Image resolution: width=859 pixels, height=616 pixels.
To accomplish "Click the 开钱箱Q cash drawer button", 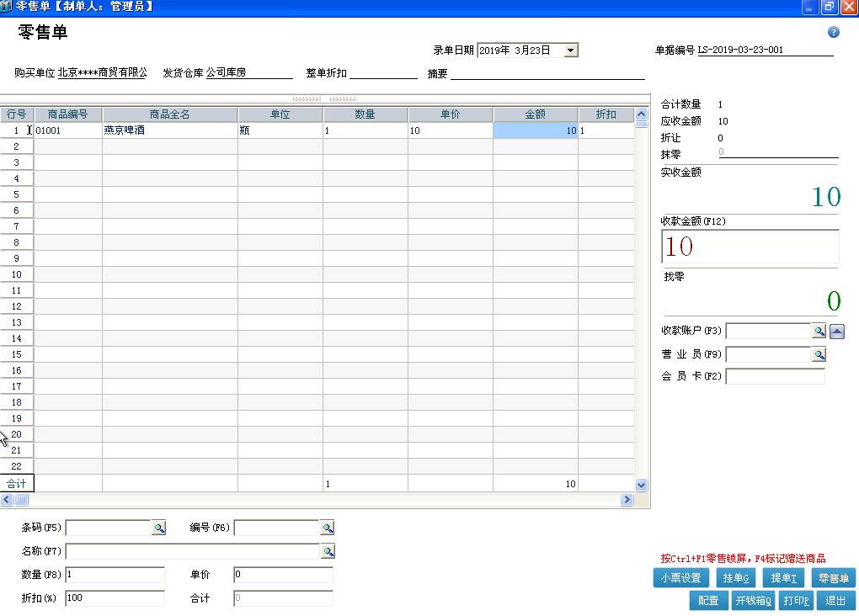I will point(752,601).
